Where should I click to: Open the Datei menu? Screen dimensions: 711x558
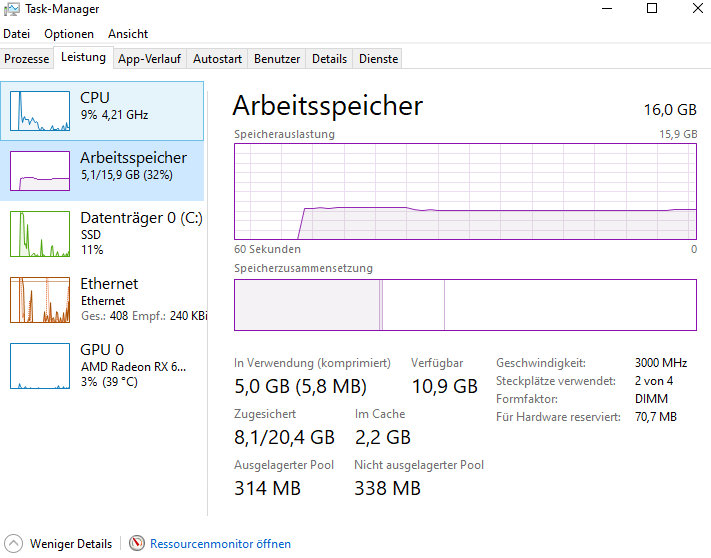pyautogui.click(x=17, y=34)
